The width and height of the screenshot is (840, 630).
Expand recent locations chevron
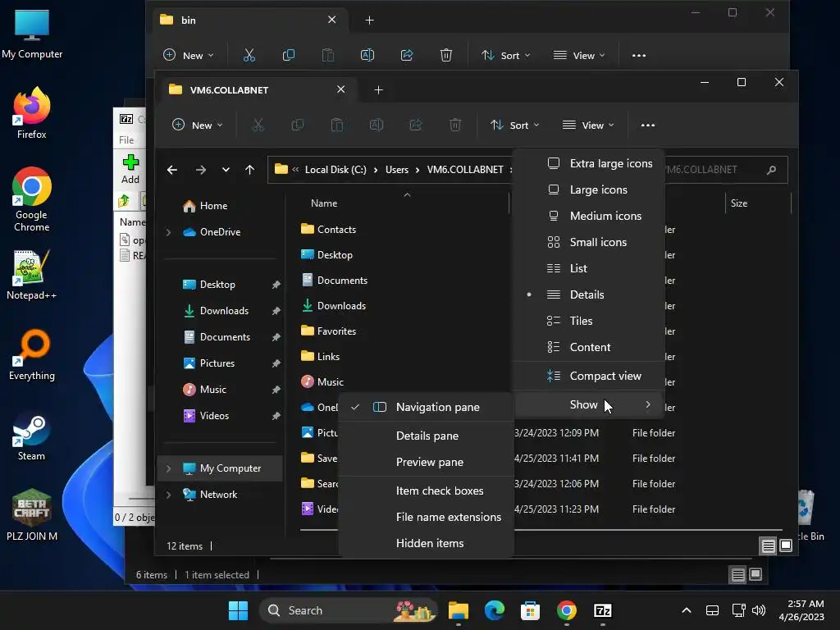(x=226, y=170)
